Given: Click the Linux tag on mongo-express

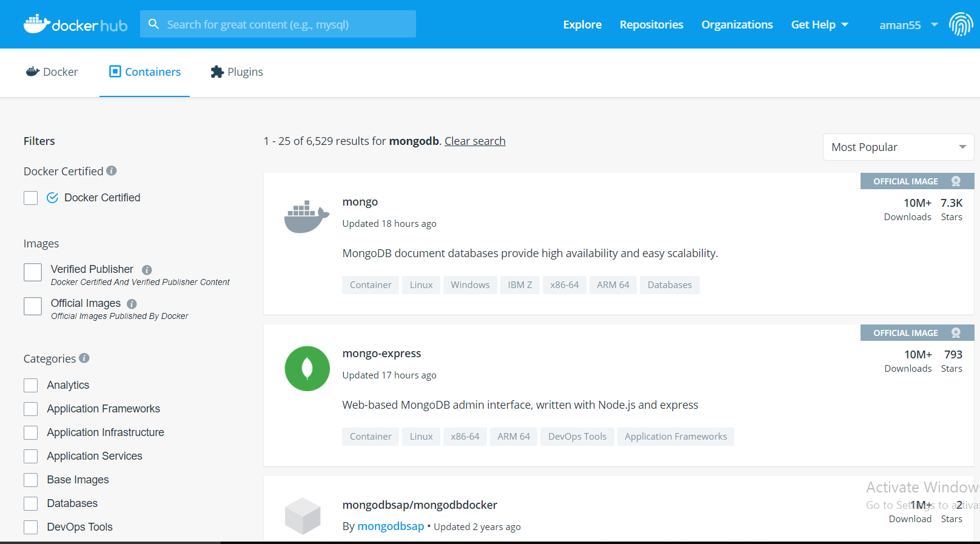Looking at the screenshot, I should pos(421,437).
